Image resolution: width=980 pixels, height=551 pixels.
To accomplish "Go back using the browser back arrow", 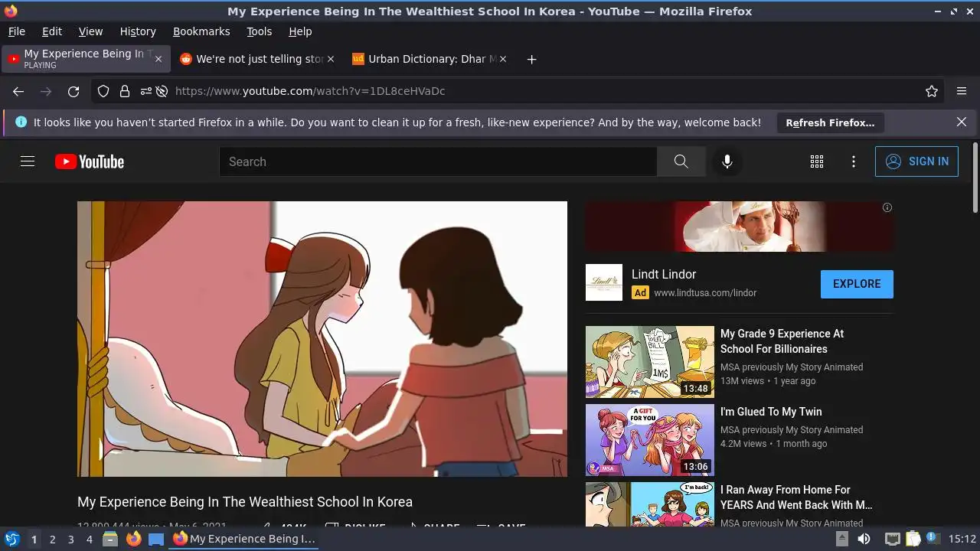I will tap(18, 91).
